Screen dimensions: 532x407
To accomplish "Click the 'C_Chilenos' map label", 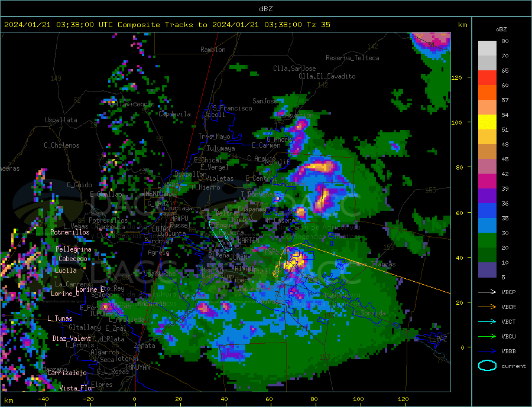I will [61, 145].
